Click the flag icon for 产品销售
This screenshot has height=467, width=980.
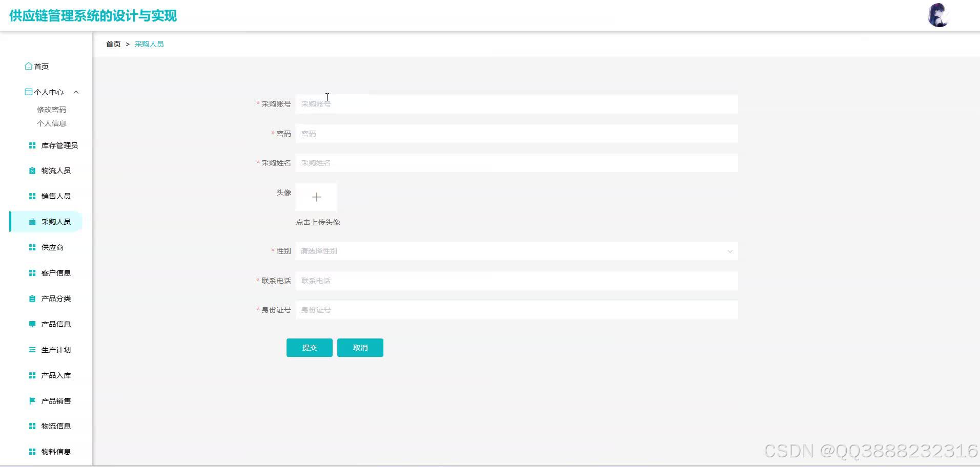pyautogui.click(x=32, y=401)
